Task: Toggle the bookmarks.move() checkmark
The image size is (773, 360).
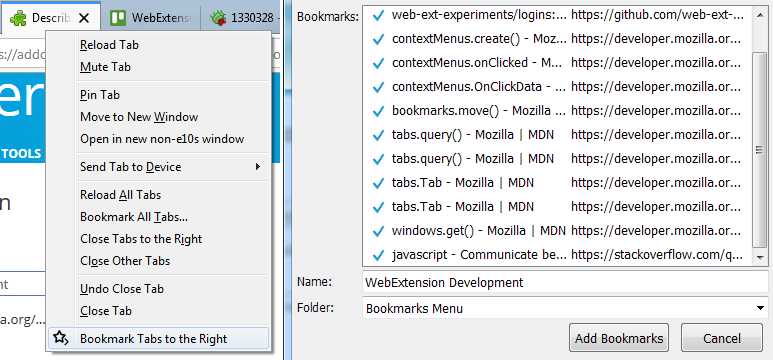Action: tap(379, 111)
